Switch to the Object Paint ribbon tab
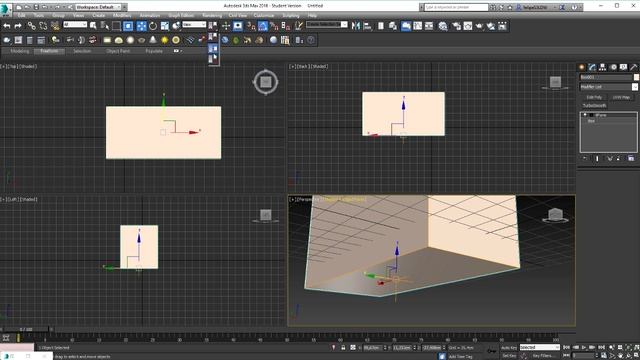 click(x=118, y=51)
